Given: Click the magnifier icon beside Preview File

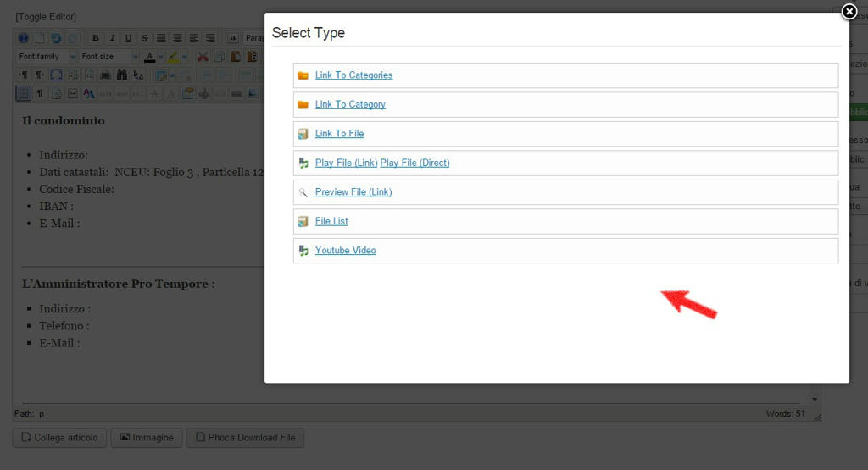Looking at the screenshot, I should point(303,192).
